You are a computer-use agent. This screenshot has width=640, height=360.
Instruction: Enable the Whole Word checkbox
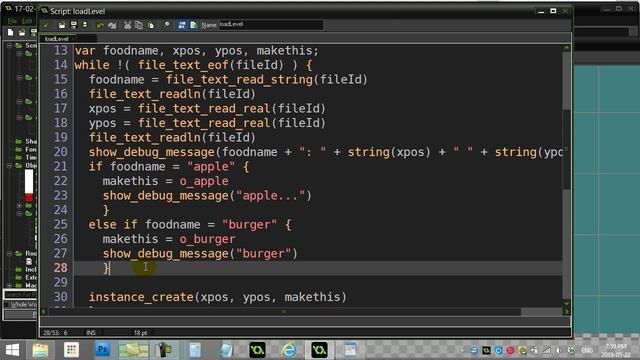tap(6, 304)
